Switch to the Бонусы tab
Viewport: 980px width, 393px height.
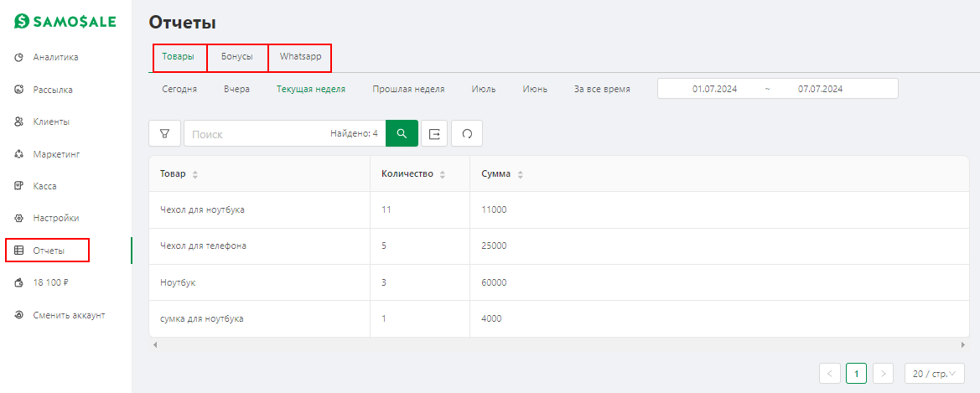[237, 57]
